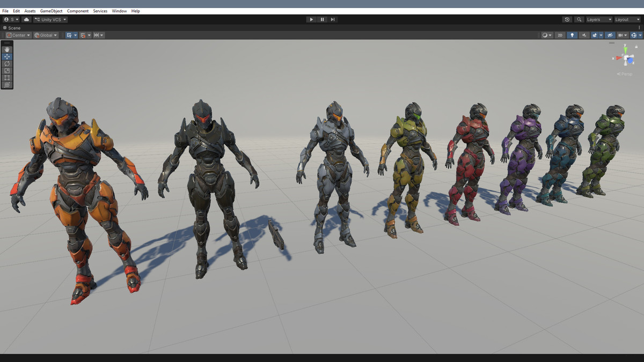Viewport: 644px width, 362px height.
Task: Toggle scene lighting bulb
Action: [572, 35]
